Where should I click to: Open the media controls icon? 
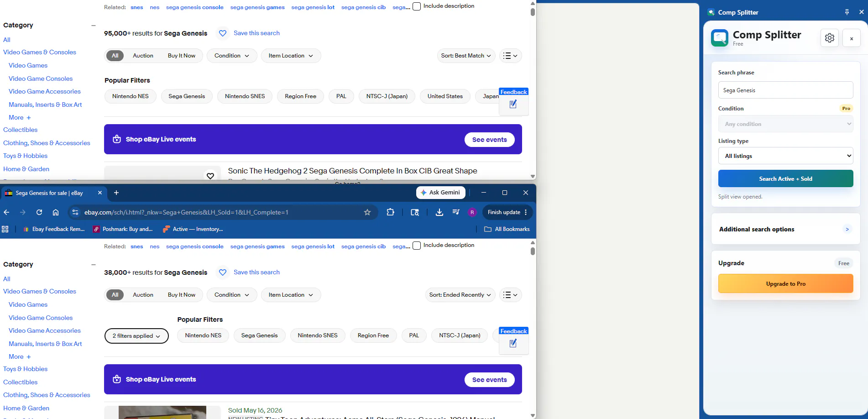pos(456,212)
